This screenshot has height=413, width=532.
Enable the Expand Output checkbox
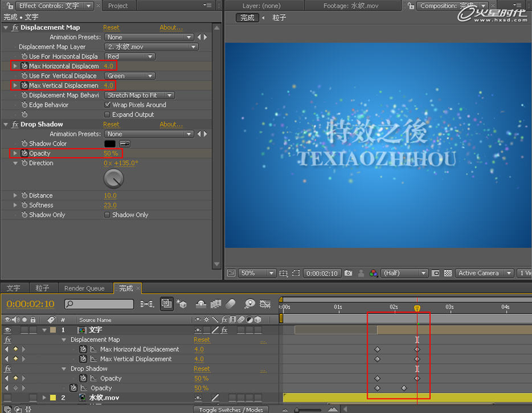coord(107,114)
